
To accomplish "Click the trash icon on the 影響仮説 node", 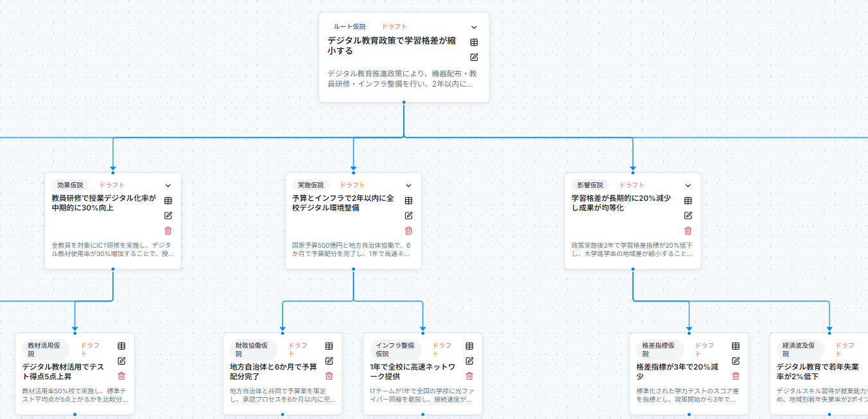I will point(688,230).
